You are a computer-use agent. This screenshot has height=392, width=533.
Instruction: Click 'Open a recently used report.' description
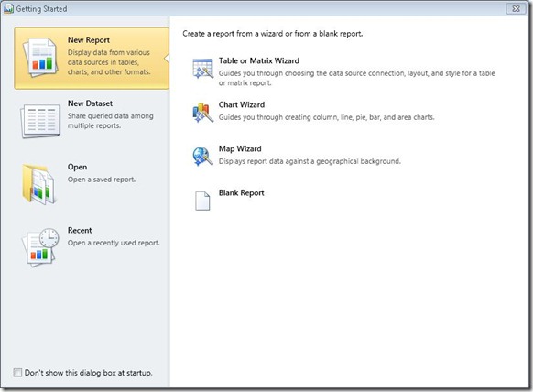click(114, 243)
